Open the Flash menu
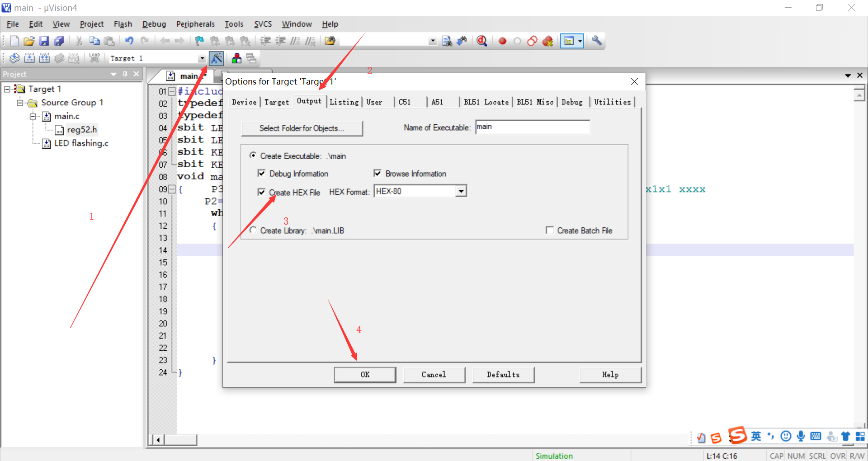The width and height of the screenshot is (868, 461). [123, 24]
